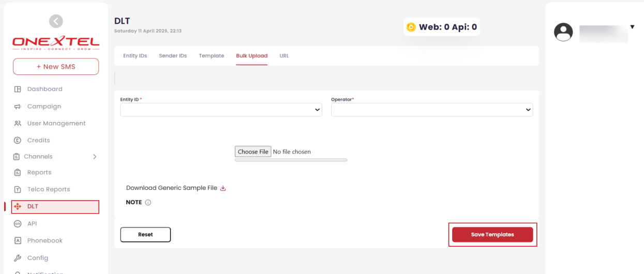Open the user account dropdown arrow

pos(632,27)
